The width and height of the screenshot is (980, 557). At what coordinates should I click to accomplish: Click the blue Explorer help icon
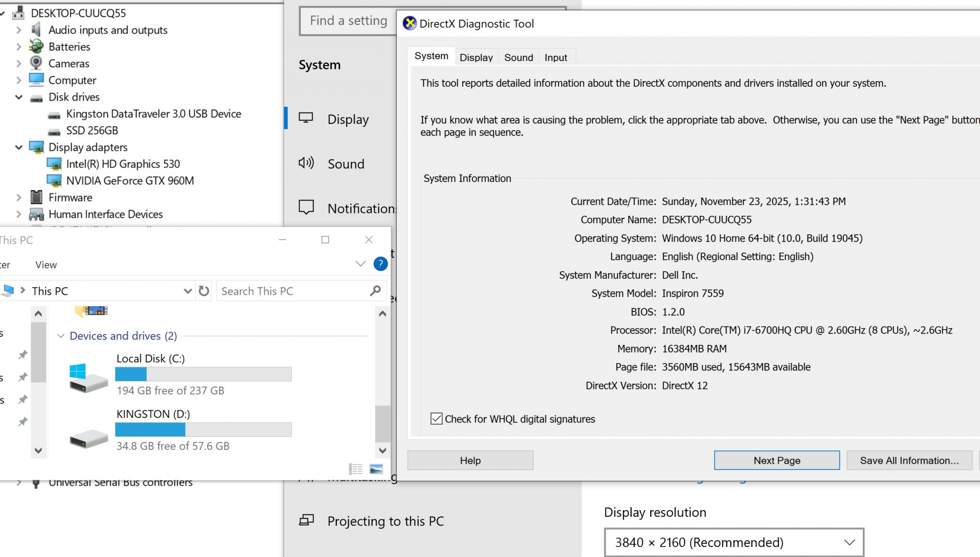[380, 264]
